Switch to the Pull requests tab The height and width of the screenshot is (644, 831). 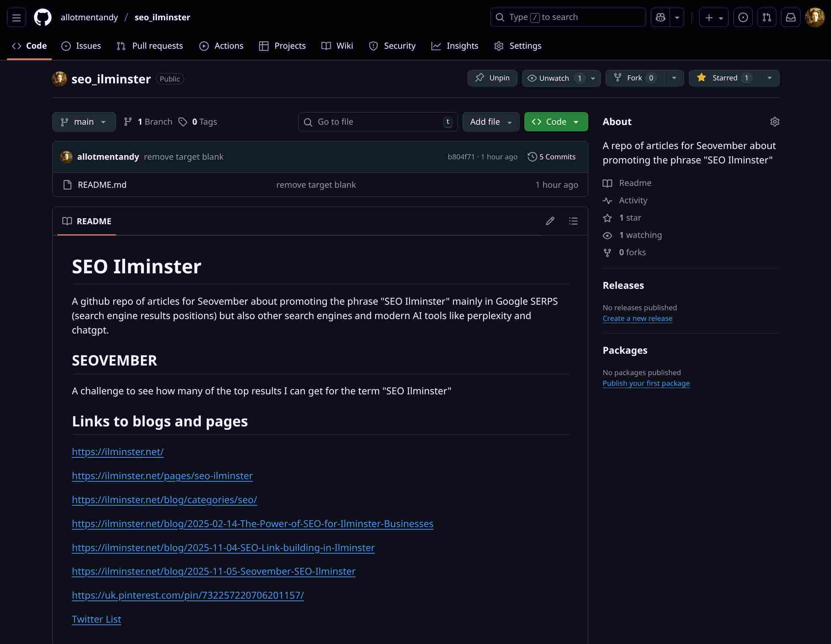tap(150, 46)
